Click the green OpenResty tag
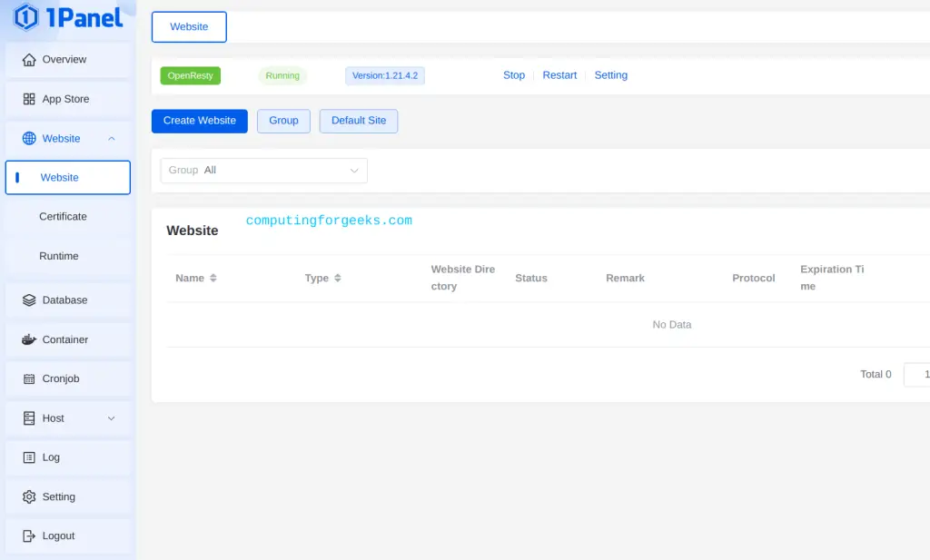This screenshot has height=560, width=930. (x=191, y=76)
